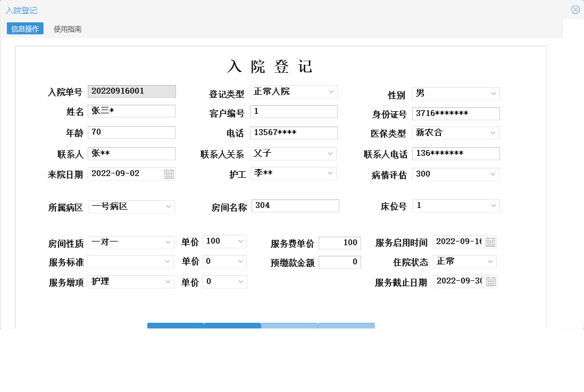Open the 服务启用时间 calendar picker
Screen dimensions: 584x392
[x=490, y=242]
